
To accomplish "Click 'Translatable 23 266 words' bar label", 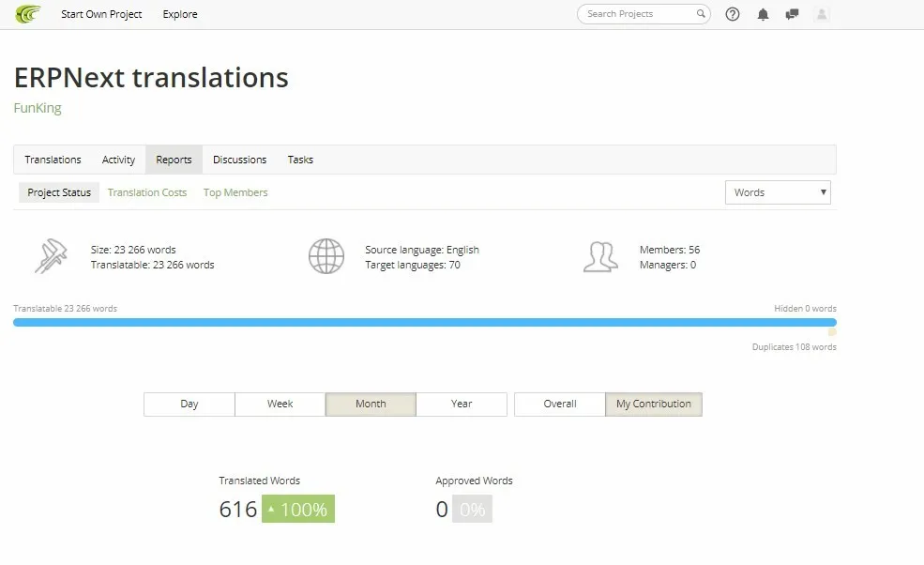I will pyautogui.click(x=66, y=309).
